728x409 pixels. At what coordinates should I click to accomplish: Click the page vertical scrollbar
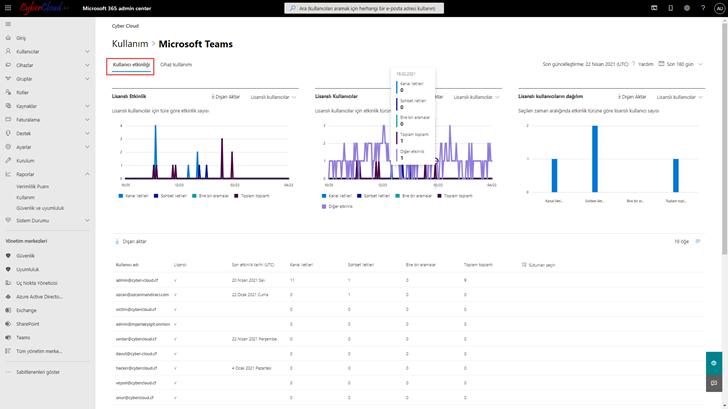(725, 139)
